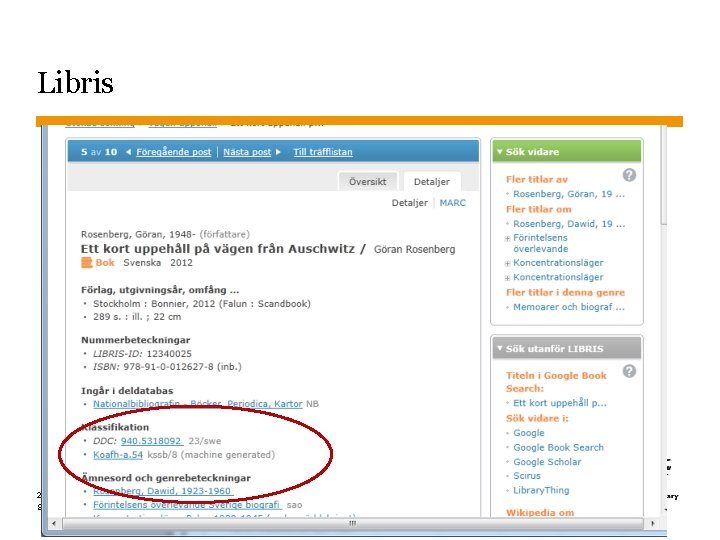The width and height of the screenshot is (720, 540).
Task: Expand the Förintelsens överlevande plus icon
Action: click(x=507, y=238)
